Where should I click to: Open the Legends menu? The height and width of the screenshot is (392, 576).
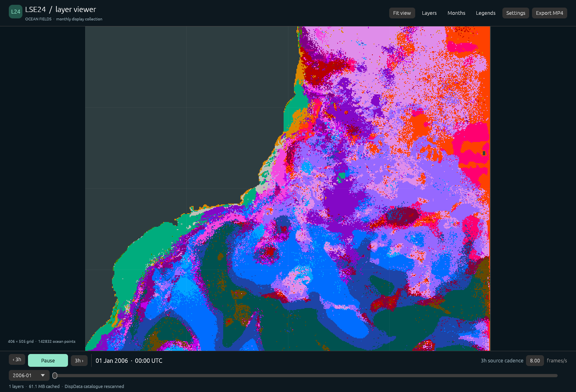coord(486,13)
